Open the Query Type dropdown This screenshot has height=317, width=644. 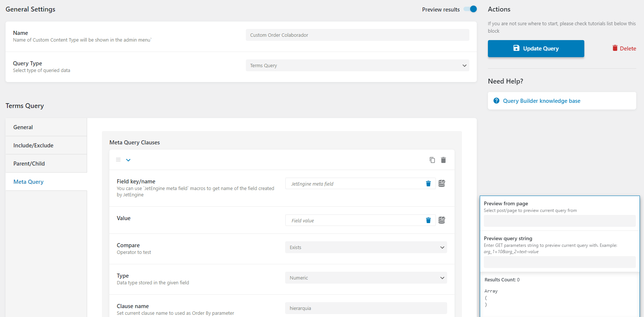tap(357, 65)
